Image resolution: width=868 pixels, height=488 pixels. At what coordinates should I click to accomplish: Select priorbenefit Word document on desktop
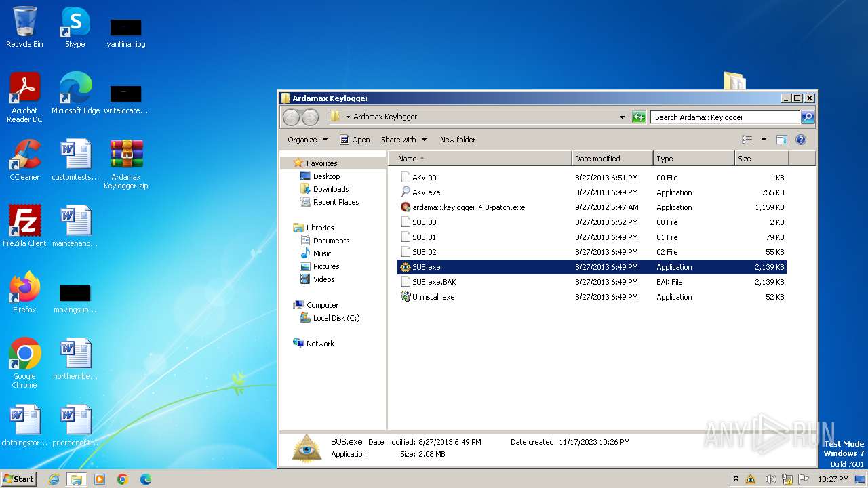click(75, 426)
